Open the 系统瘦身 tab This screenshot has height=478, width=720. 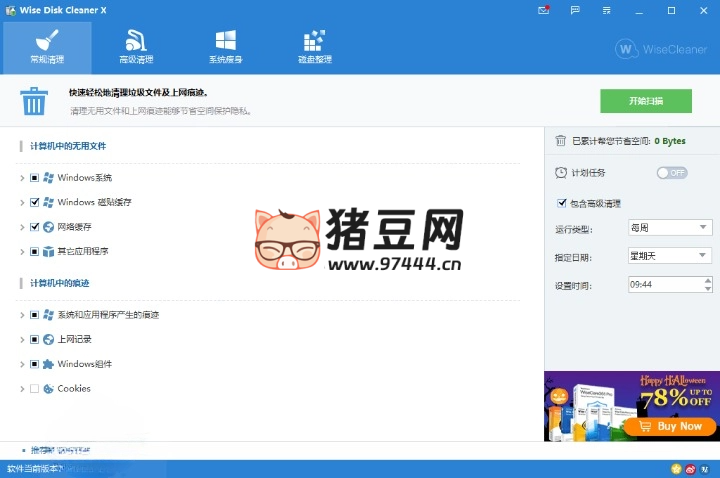[225, 47]
